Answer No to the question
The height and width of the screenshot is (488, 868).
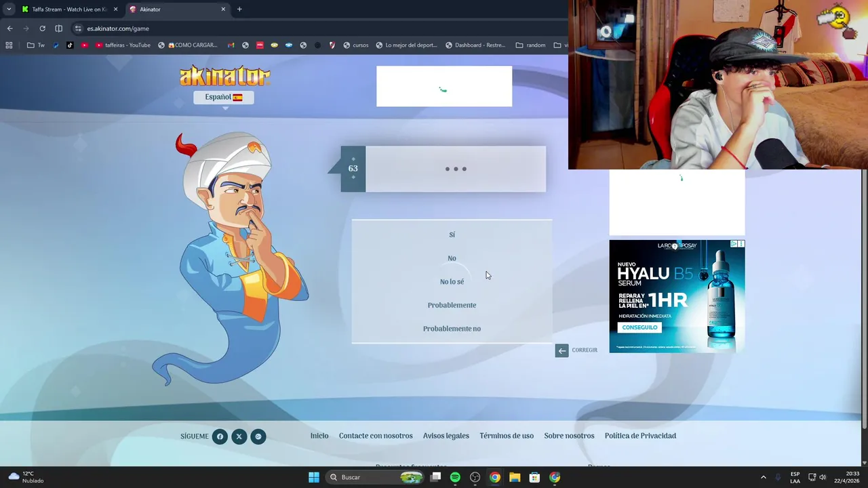pos(452,258)
